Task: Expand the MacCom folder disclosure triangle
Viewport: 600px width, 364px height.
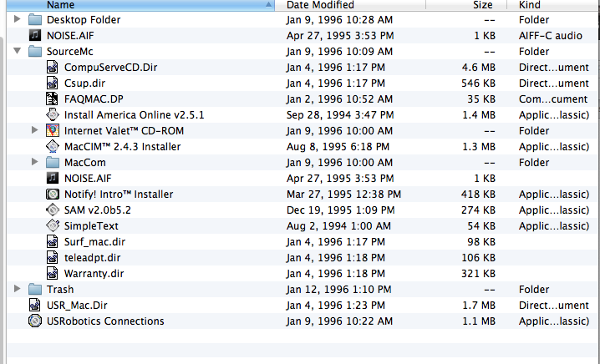Action: click(x=34, y=162)
